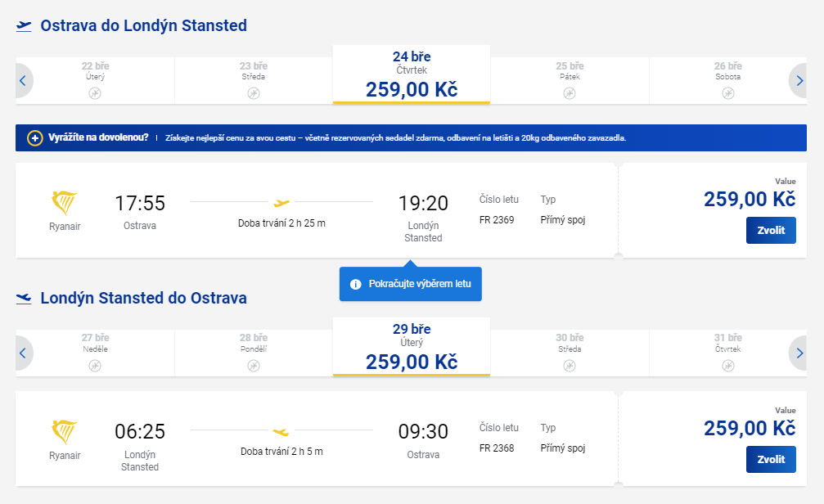Click Ryanair logo on the 17:55 flight
Screen dimensions: 824x504
point(65,203)
